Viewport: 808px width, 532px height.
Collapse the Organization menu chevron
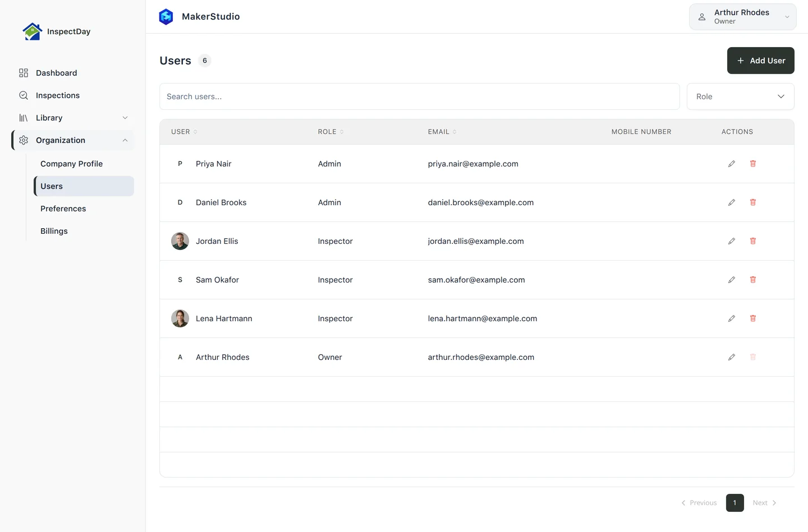pos(125,140)
